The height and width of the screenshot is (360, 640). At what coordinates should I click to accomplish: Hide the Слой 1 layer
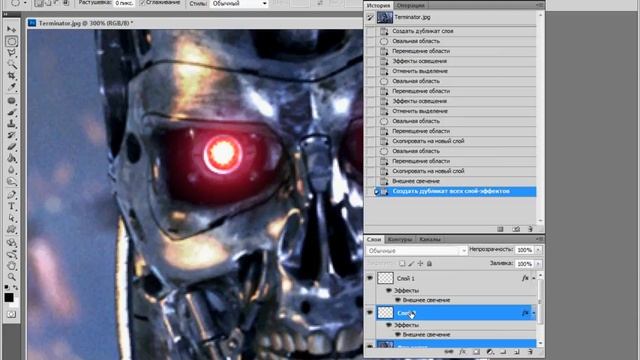370,278
